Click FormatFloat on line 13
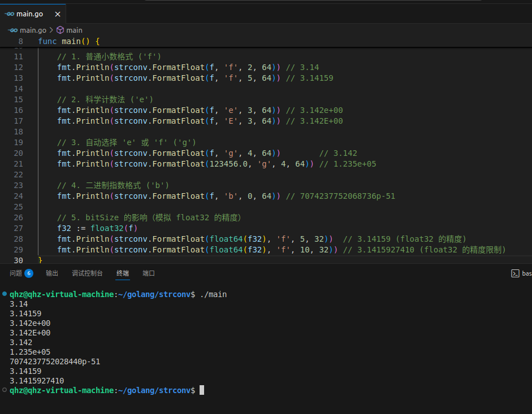 tap(179, 78)
